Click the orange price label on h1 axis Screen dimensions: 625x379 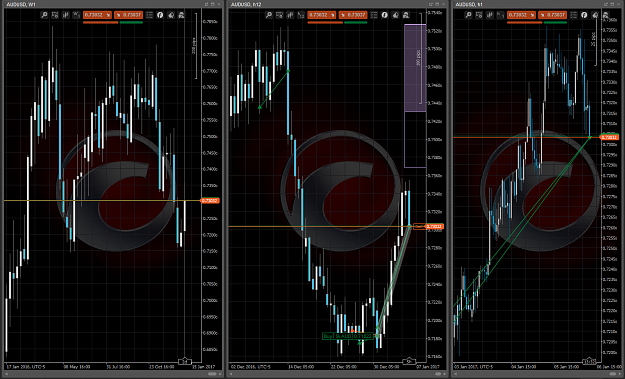[x=609, y=137]
